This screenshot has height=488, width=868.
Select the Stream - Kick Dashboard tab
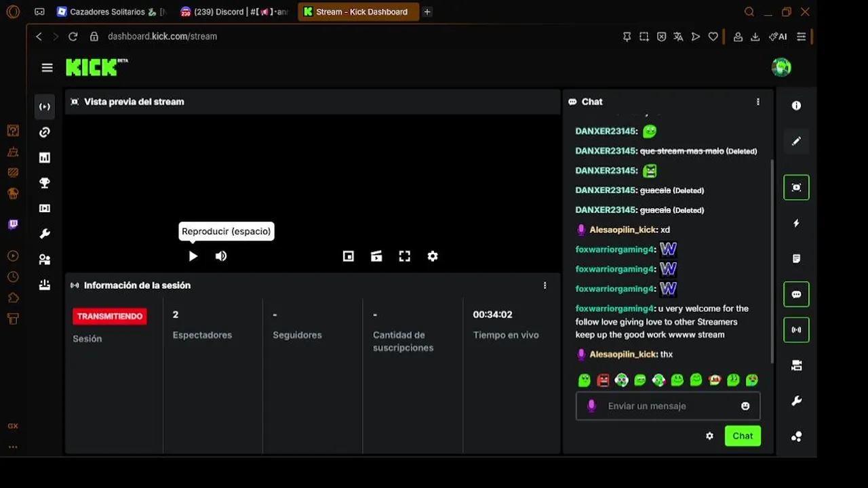click(358, 12)
